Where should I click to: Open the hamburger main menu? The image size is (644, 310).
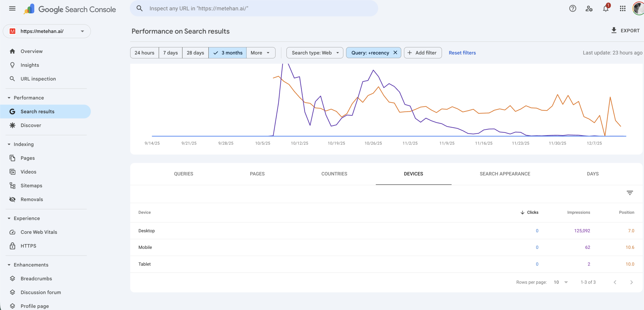pos(12,9)
